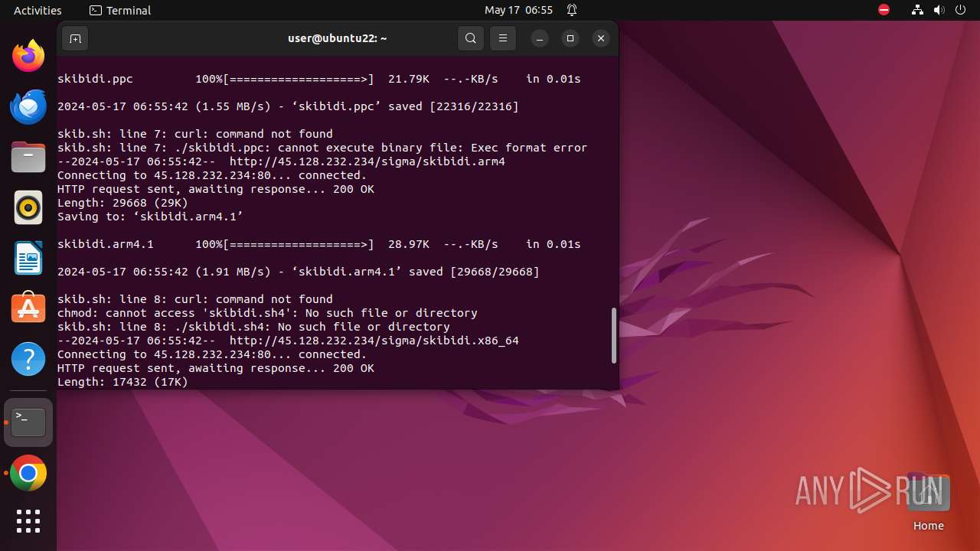Open Ubuntu Software store icon
Screen dimensions: 980x551
pyautogui.click(x=28, y=308)
